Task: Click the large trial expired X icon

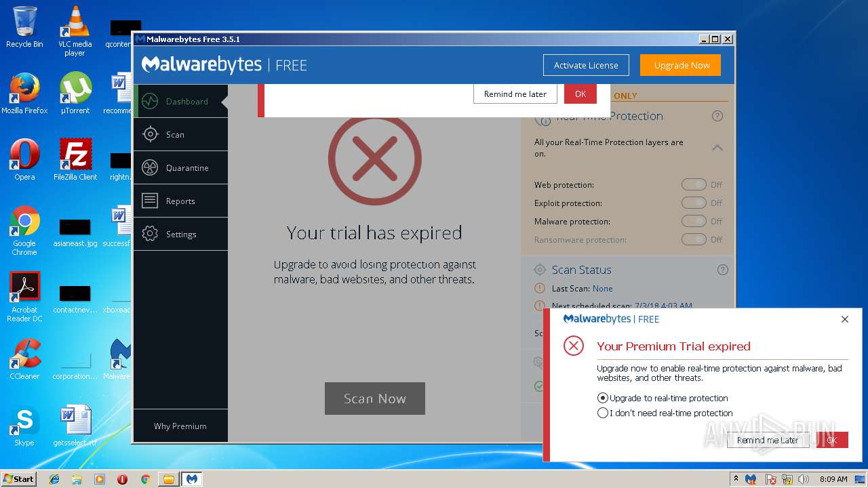Action: pyautogui.click(x=375, y=160)
